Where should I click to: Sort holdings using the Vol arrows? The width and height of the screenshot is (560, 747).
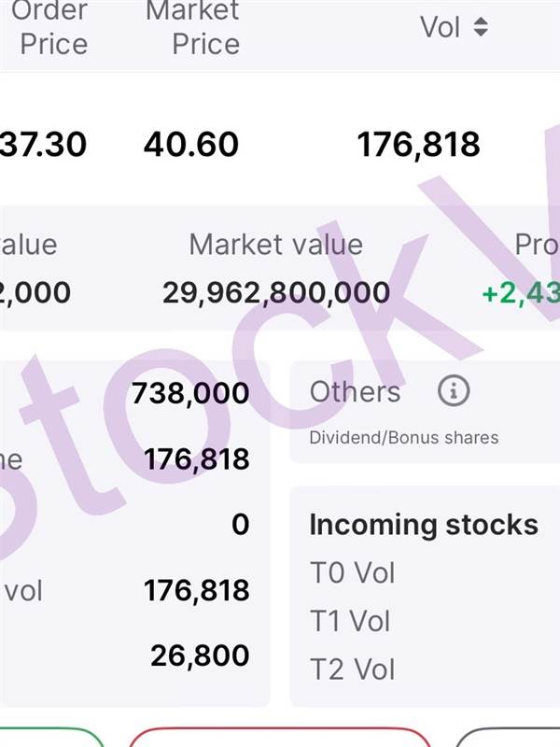pos(481,27)
